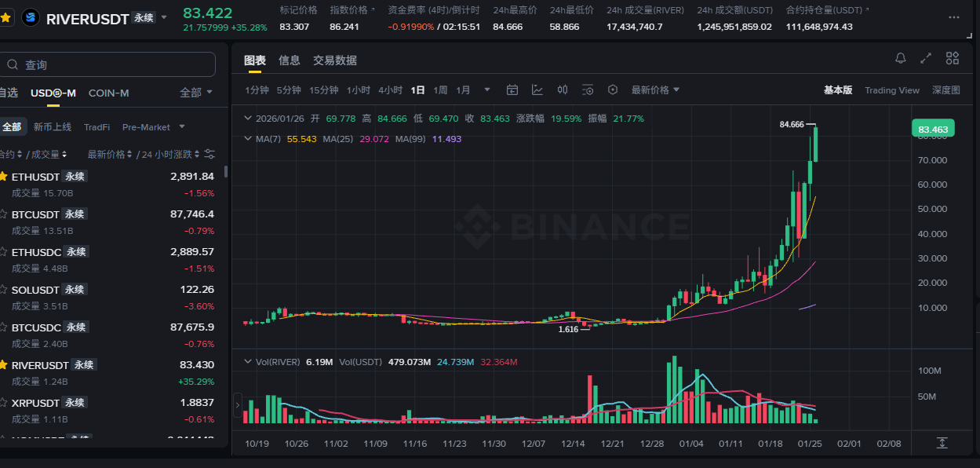The image size is (980, 468).
Task: Switch chart mode to 基本版
Action: coord(837,90)
